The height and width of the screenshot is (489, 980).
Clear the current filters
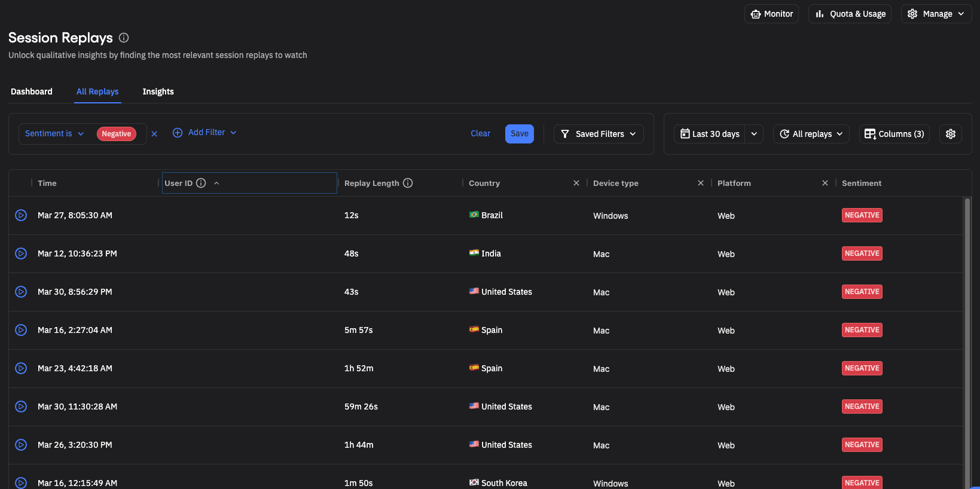pos(480,133)
